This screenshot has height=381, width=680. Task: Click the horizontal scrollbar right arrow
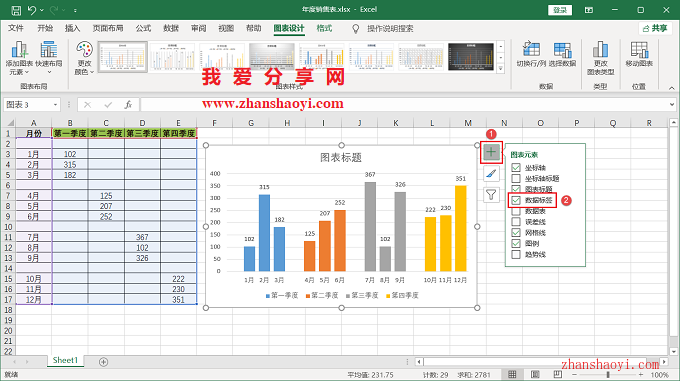(664, 361)
